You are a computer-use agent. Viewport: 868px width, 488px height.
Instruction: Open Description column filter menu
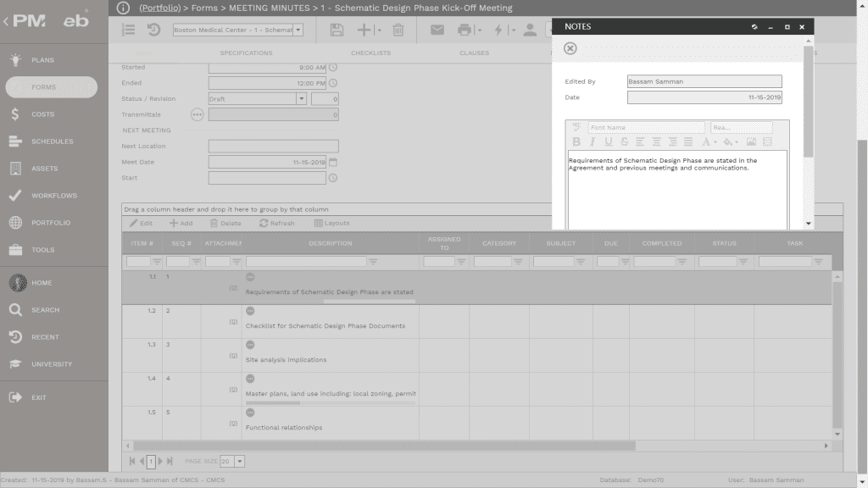pyautogui.click(x=373, y=262)
